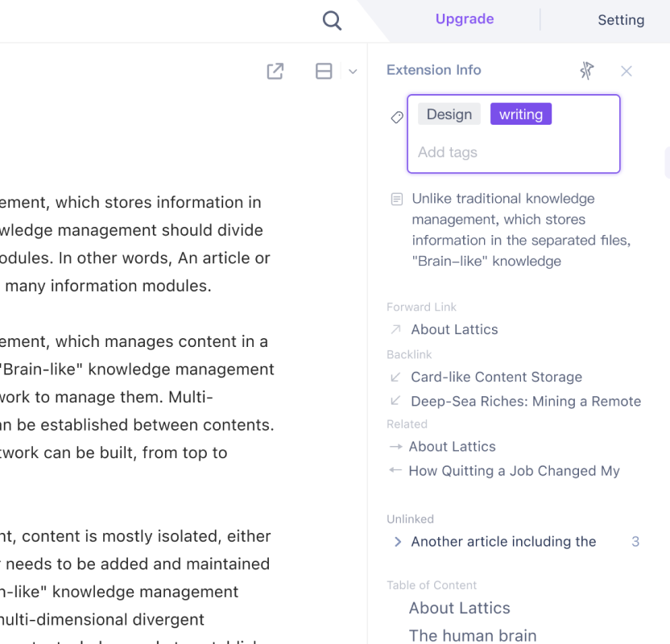Click right arrow icon beside related About Lattics
The image size is (670, 644).
[x=395, y=447]
